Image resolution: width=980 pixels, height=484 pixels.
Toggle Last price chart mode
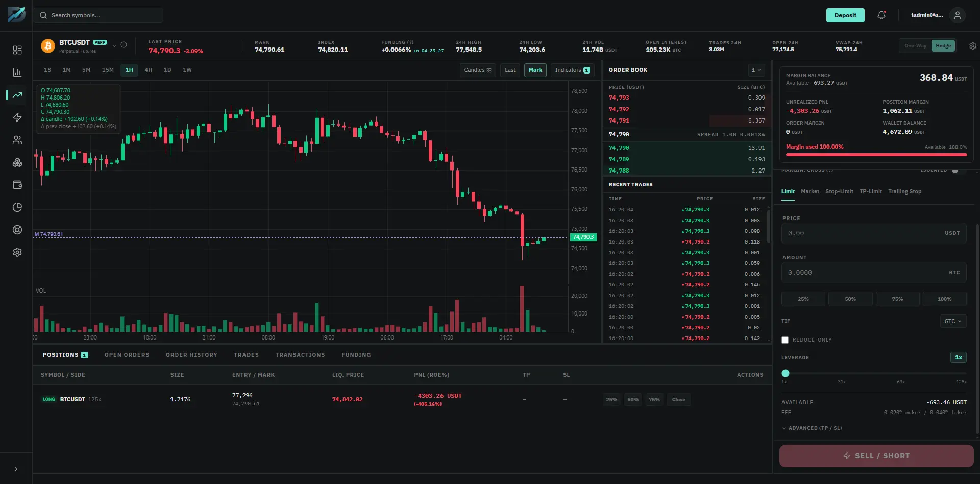point(510,70)
